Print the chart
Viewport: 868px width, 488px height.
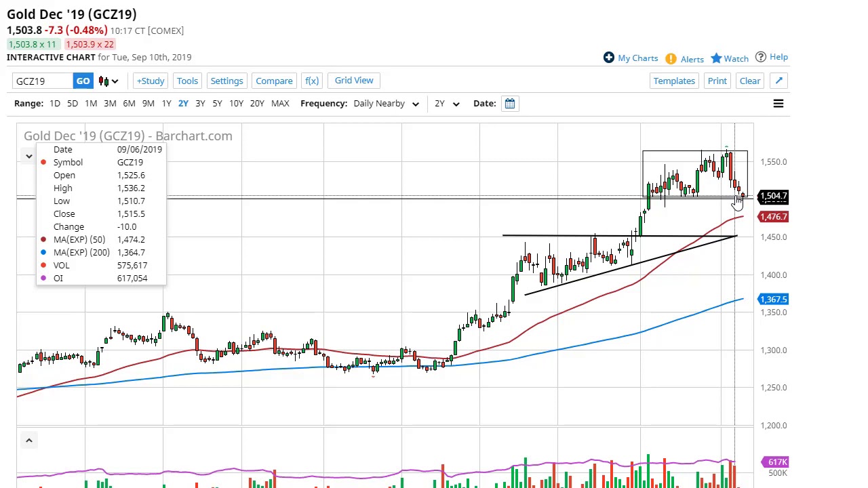[717, 81]
